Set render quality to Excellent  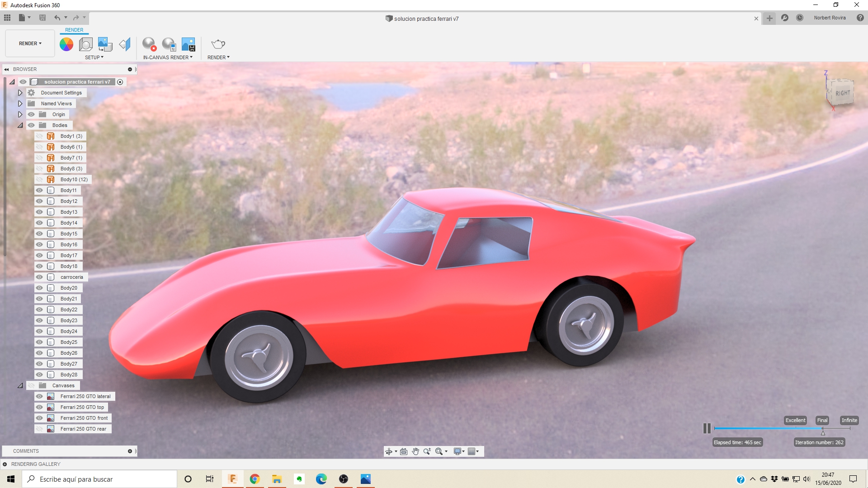795,420
